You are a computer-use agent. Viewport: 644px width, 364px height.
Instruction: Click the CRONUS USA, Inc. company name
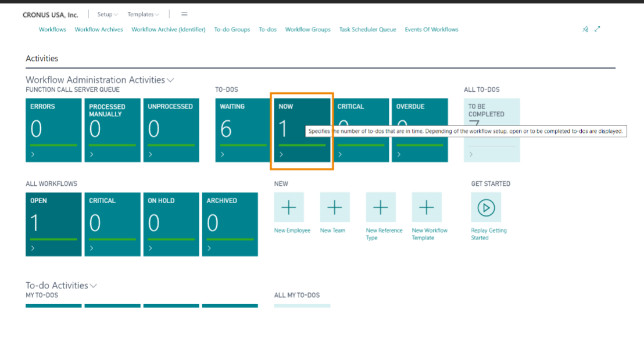[51, 15]
